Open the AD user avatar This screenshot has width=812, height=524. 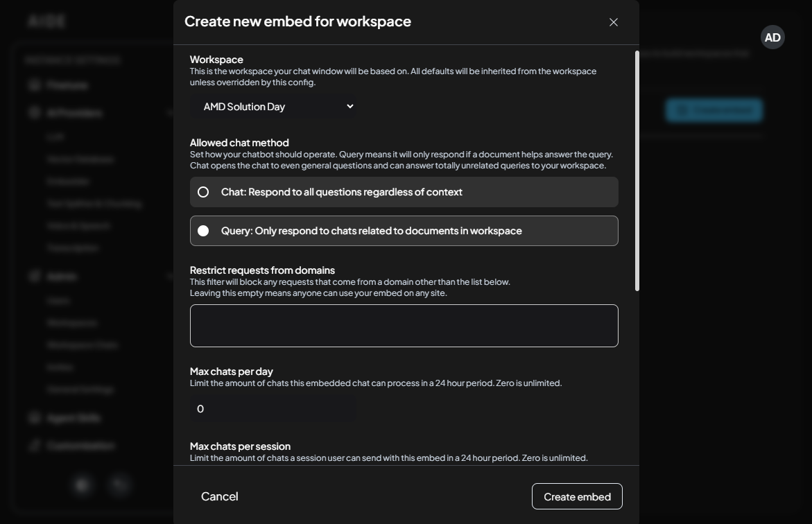772,37
